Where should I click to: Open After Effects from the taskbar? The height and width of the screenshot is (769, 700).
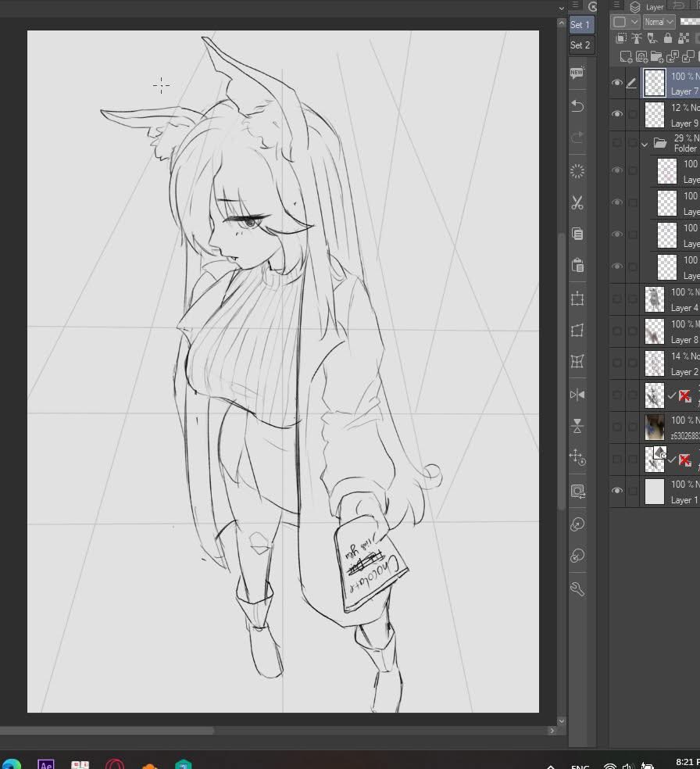point(46,764)
